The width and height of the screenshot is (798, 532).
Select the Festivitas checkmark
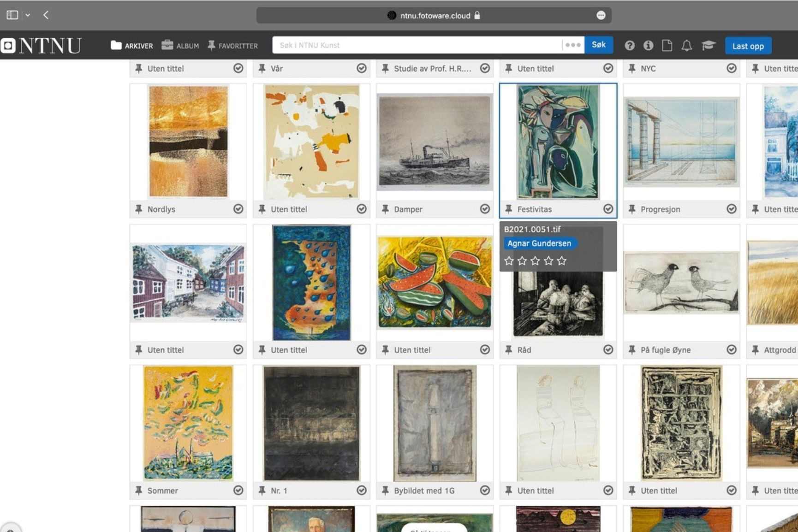click(608, 209)
